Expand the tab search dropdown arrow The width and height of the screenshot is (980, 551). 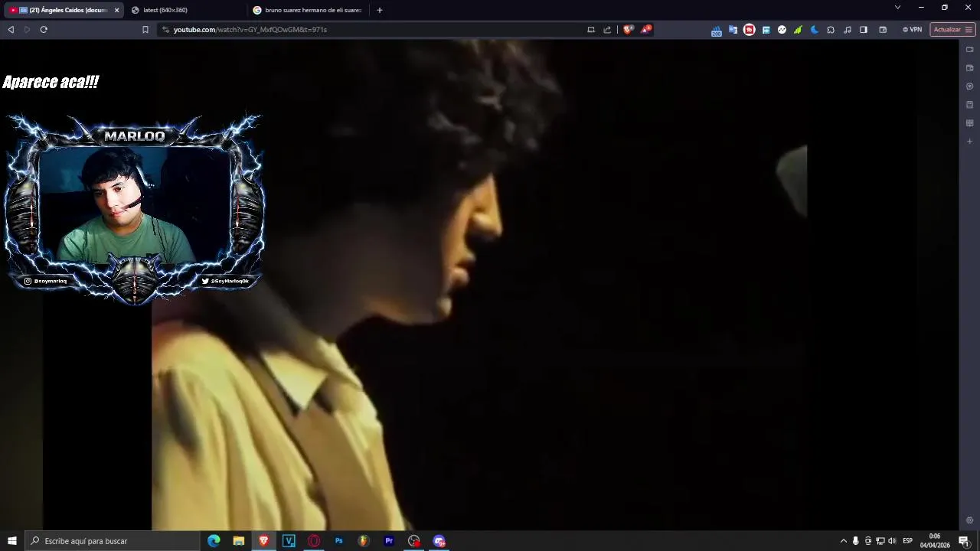897,8
